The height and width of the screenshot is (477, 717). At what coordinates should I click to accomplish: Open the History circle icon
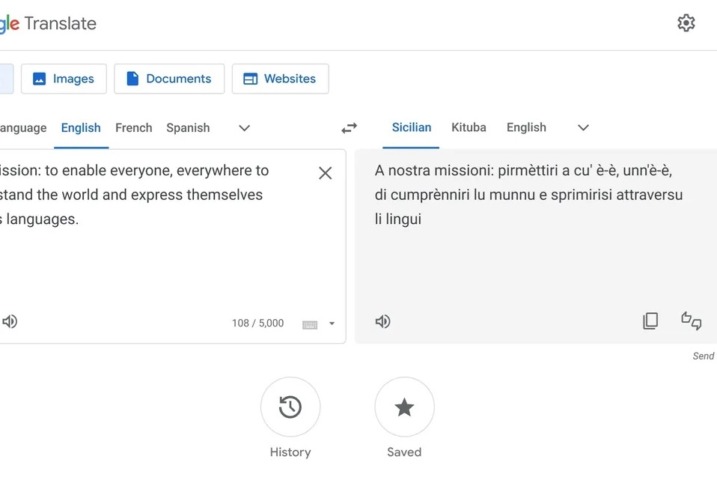pyautogui.click(x=290, y=407)
